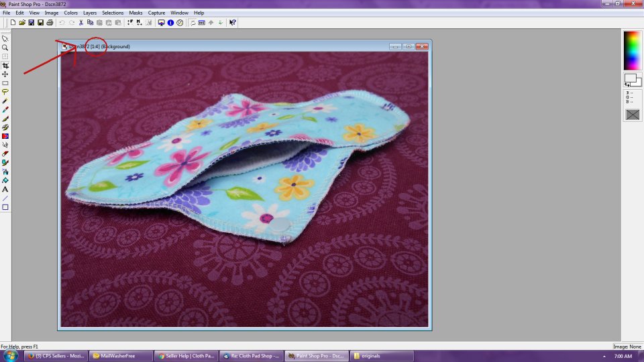Open the Masks menu
This screenshot has height=362, width=644.
(136, 13)
